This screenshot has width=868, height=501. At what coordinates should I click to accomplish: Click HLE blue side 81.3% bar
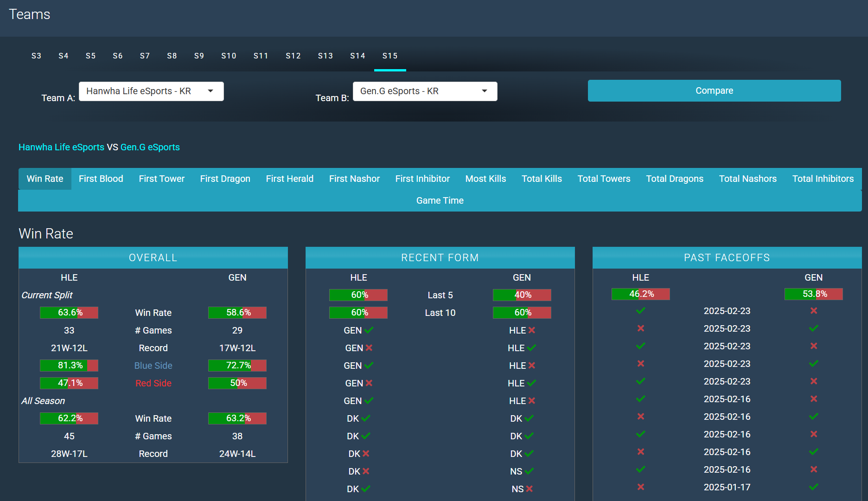click(69, 366)
